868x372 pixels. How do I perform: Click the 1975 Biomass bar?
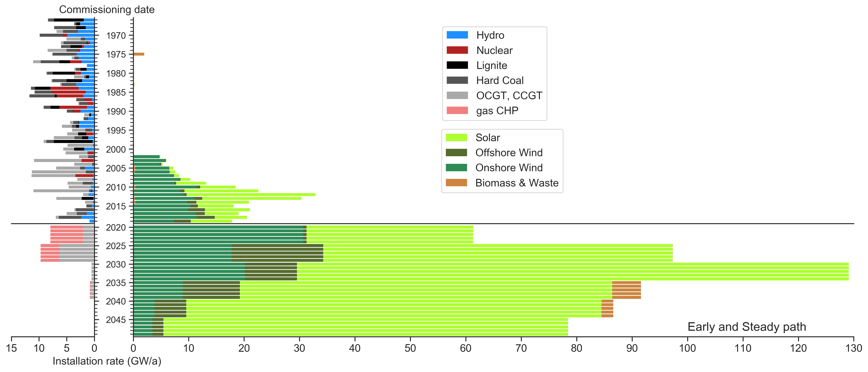(139, 54)
